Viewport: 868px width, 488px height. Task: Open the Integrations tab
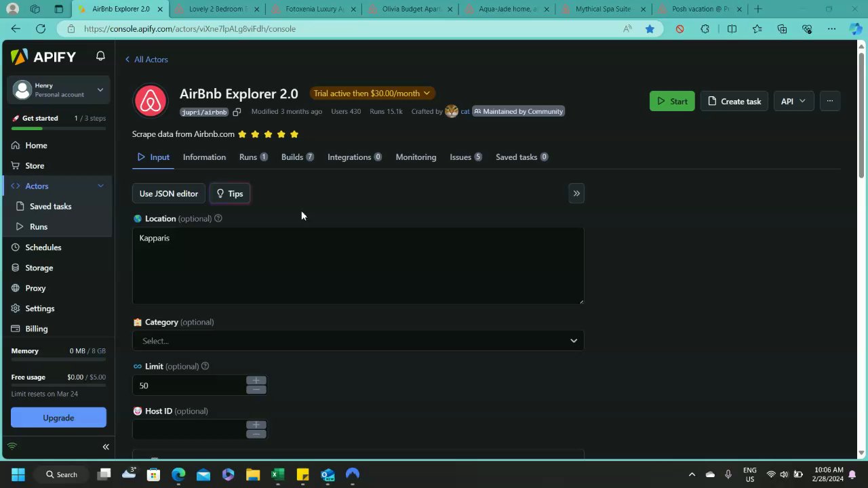click(355, 157)
